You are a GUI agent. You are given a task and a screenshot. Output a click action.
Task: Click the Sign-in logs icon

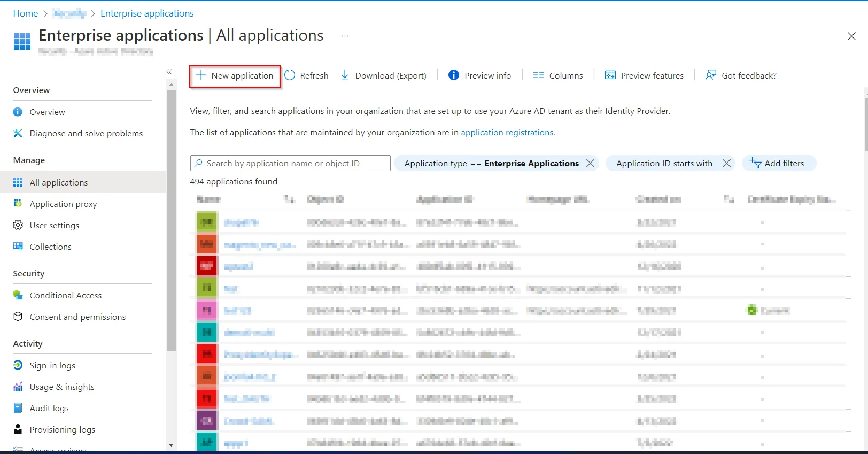(x=18, y=365)
